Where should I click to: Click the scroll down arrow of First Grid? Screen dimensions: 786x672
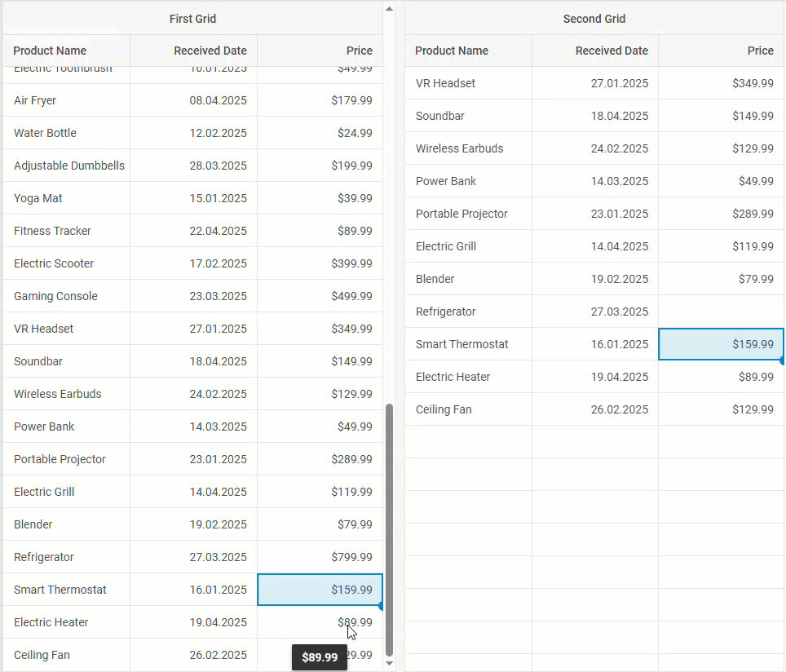(x=389, y=663)
